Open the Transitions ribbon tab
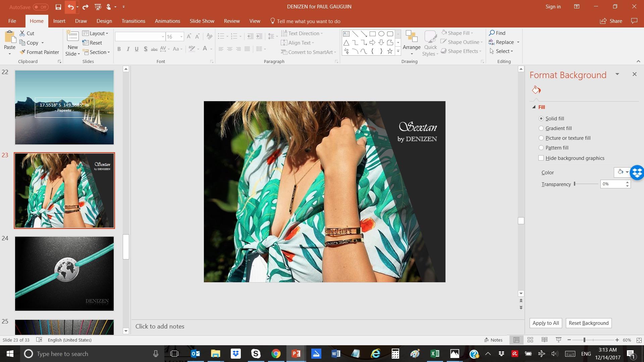Viewport: 644px width, 362px height. (x=133, y=21)
